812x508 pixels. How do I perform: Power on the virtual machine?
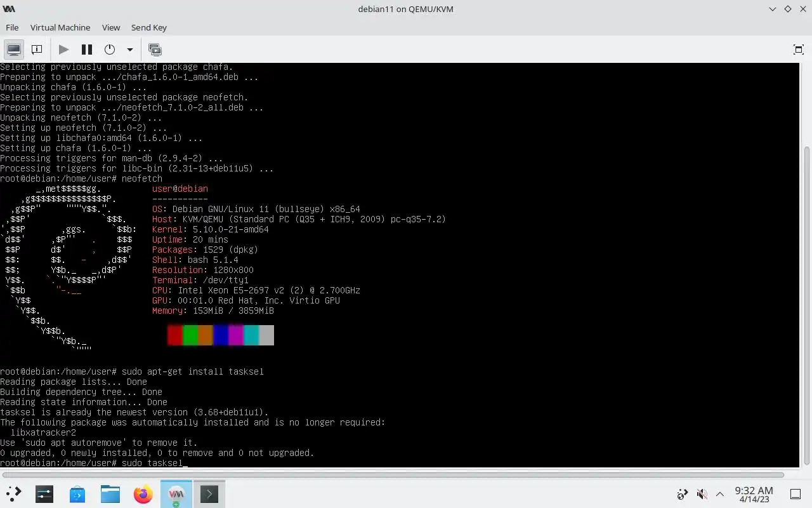(63, 50)
